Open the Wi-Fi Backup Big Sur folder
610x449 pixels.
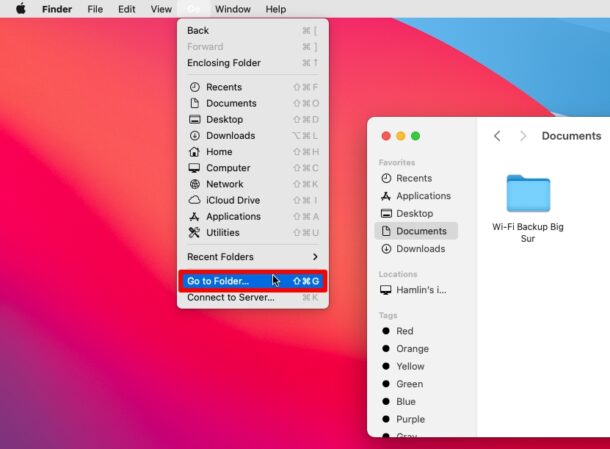click(528, 193)
